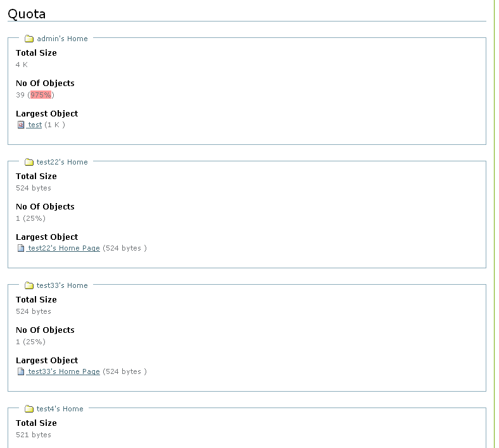Click the test document icon under admin

[x=21, y=125]
